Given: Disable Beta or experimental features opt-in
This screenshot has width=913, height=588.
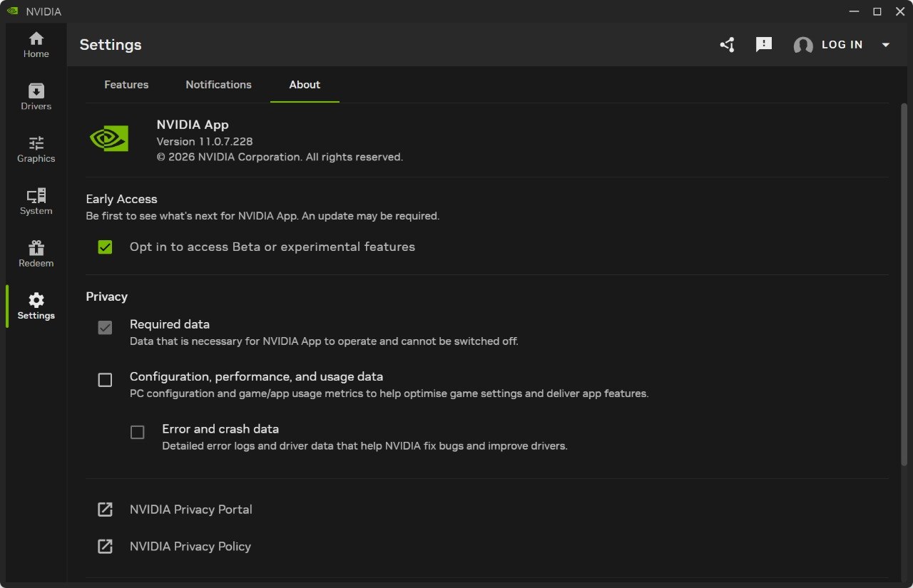Looking at the screenshot, I should pyautogui.click(x=105, y=247).
